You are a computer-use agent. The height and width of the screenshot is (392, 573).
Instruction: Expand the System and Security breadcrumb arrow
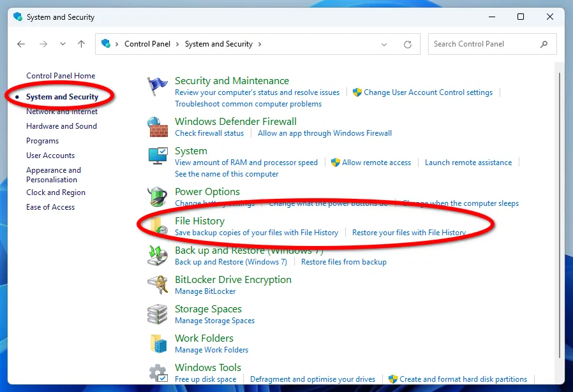coord(258,44)
